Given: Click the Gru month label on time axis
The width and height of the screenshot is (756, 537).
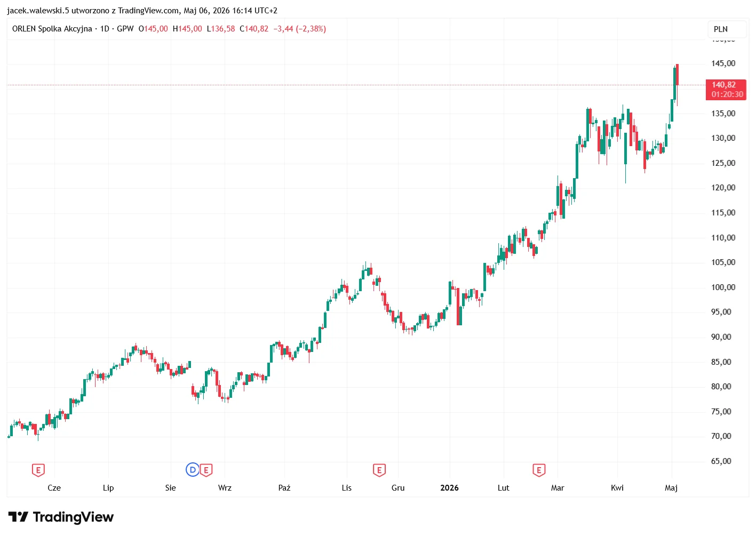Looking at the screenshot, I should coord(398,488).
